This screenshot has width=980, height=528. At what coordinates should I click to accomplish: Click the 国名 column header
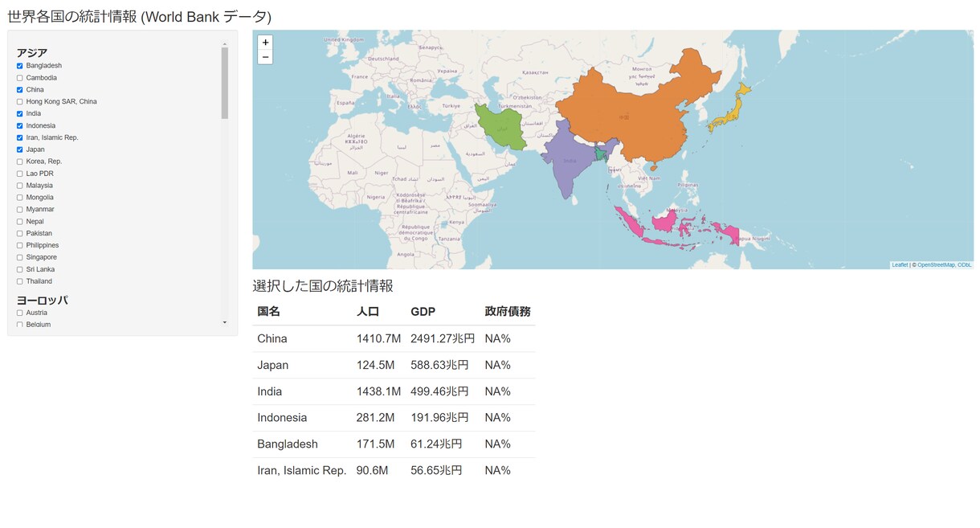point(268,312)
